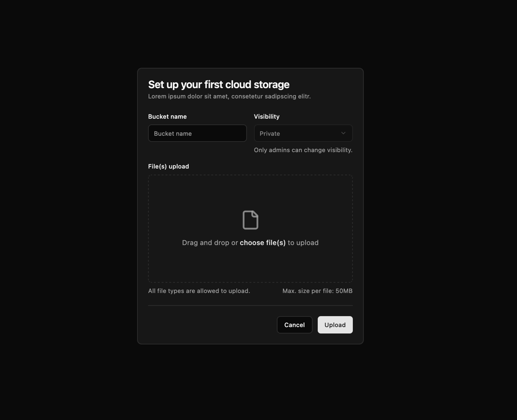Click 'All file types are allowed to upload.' text
This screenshot has height=420, width=517.
pos(199,291)
